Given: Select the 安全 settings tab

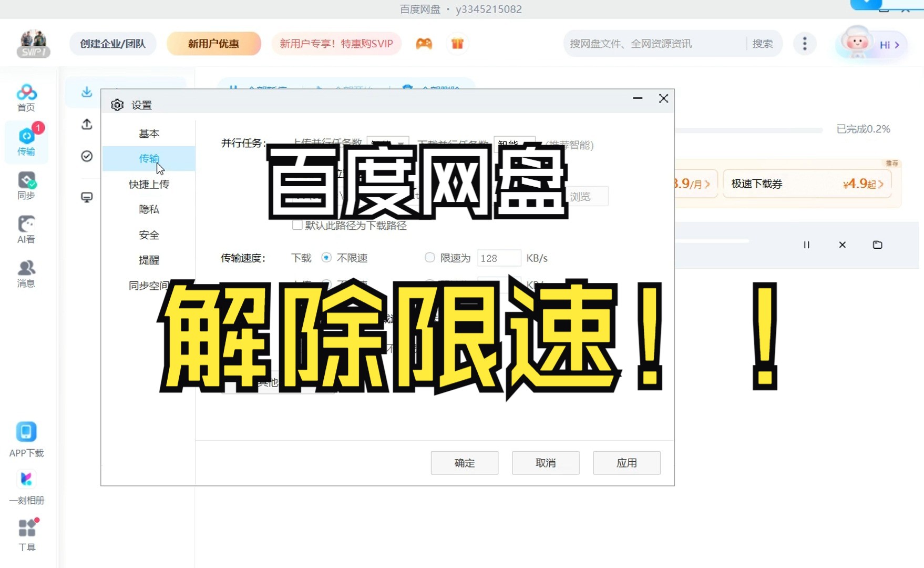Looking at the screenshot, I should [149, 235].
